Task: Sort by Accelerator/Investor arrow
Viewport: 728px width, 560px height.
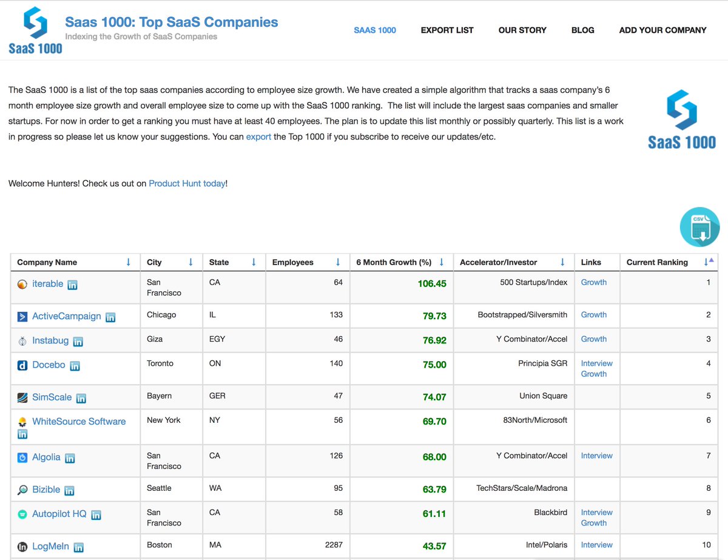Action: (562, 262)
